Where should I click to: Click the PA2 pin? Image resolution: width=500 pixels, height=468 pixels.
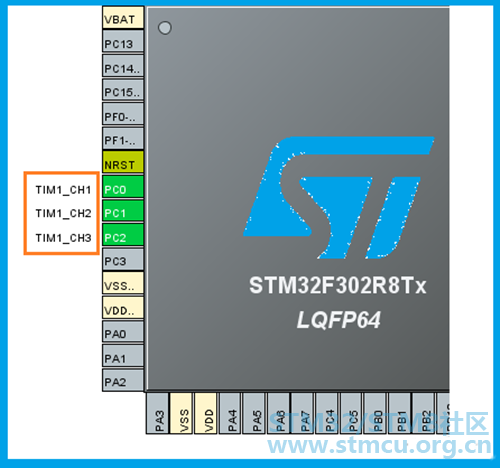[123, 380]
